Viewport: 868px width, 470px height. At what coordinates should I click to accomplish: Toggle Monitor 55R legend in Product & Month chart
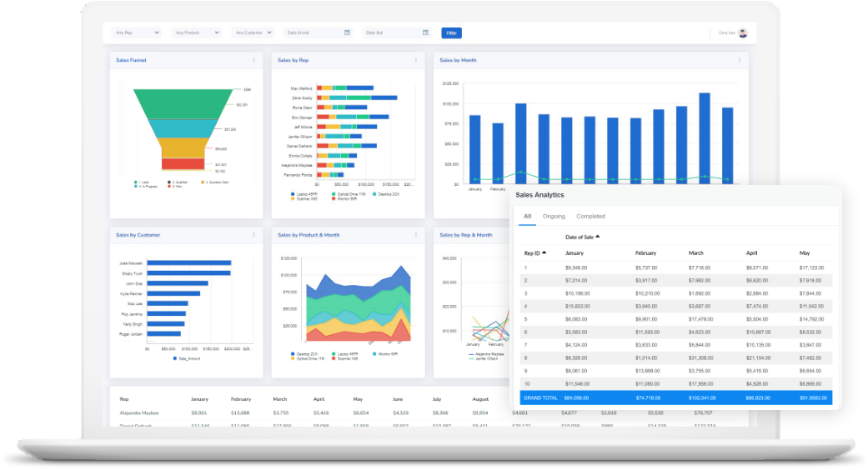(x=385, y=354)
